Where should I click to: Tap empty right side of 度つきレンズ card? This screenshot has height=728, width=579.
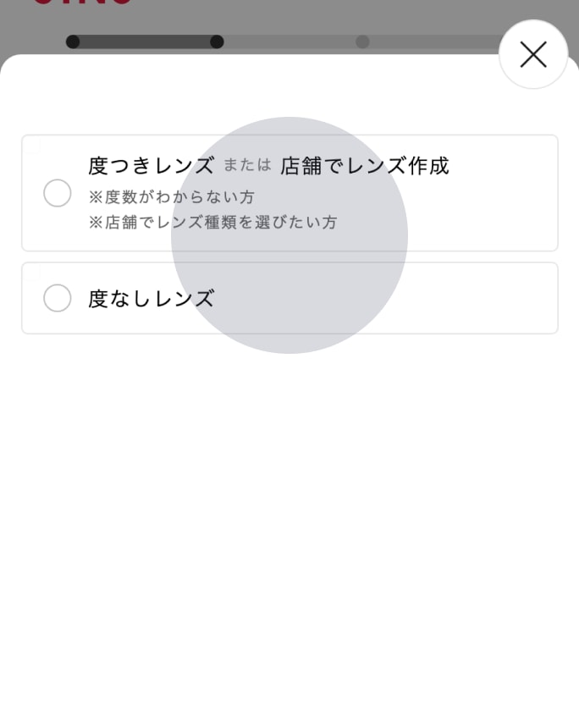[x=499, y=212]
